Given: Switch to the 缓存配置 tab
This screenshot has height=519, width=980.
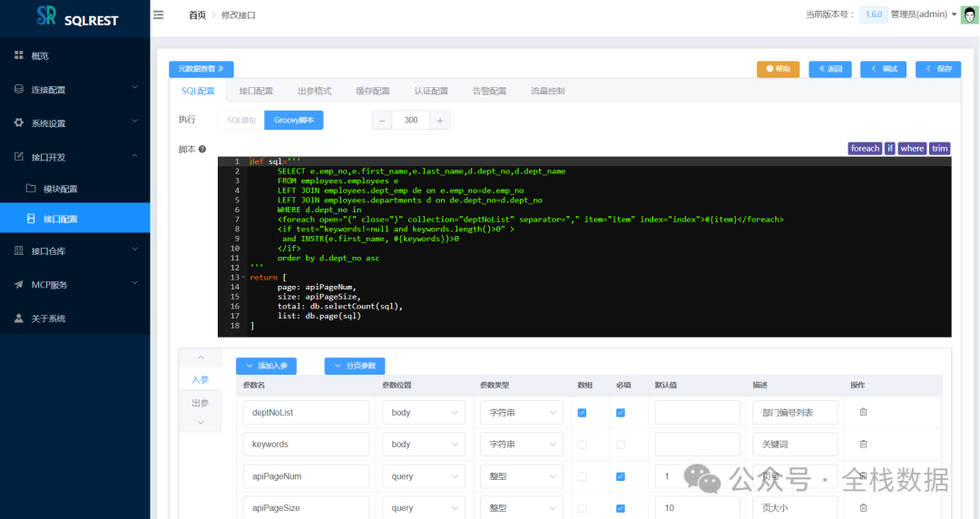Looking at the screenshot, I should tap(372, 91).
